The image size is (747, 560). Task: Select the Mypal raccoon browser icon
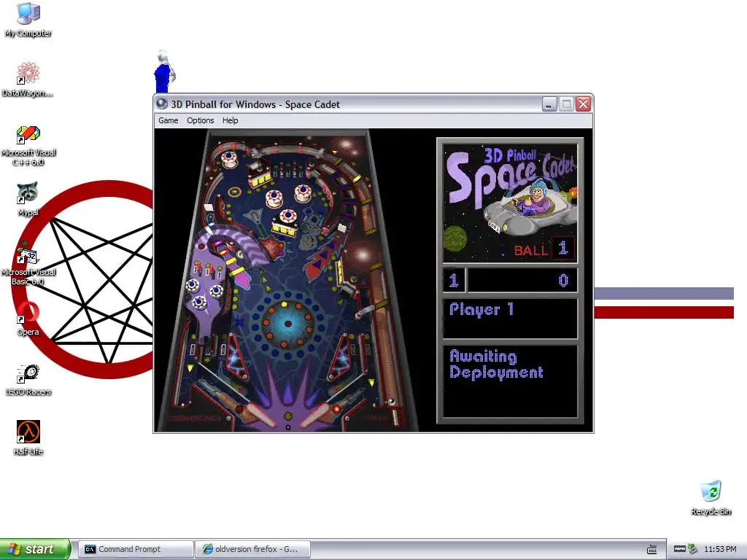tap(28, 199)
